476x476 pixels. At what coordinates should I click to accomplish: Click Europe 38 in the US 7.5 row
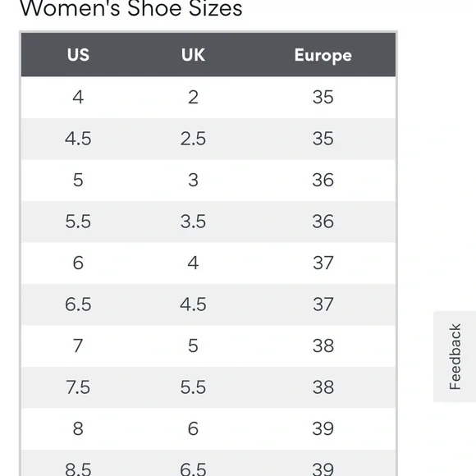323,387
